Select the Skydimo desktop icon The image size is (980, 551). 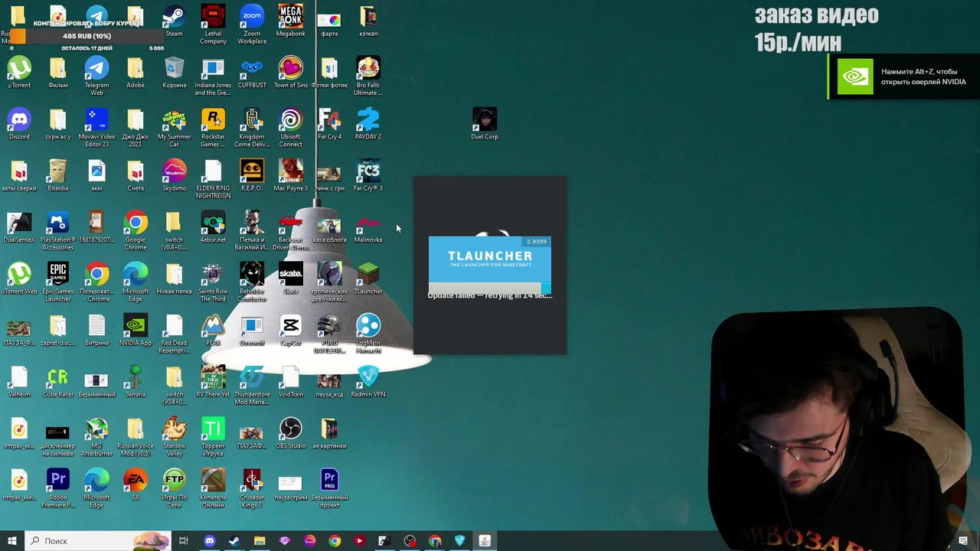click(174, 175)
